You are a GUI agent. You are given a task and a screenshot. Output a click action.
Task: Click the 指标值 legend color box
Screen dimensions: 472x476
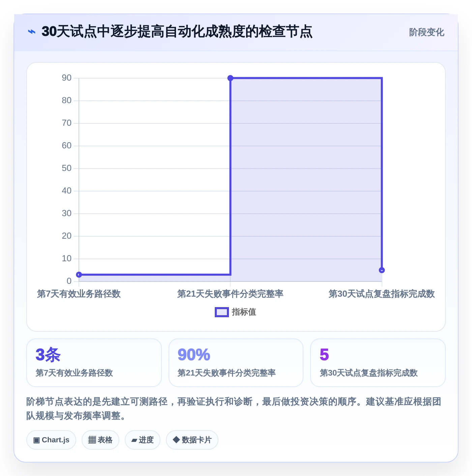pos(222,312)
